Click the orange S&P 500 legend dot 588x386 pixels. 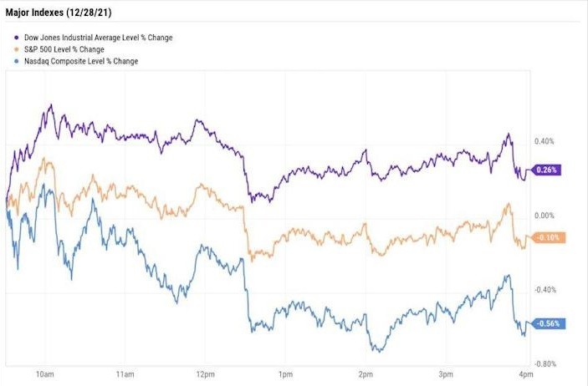[18, 49]
